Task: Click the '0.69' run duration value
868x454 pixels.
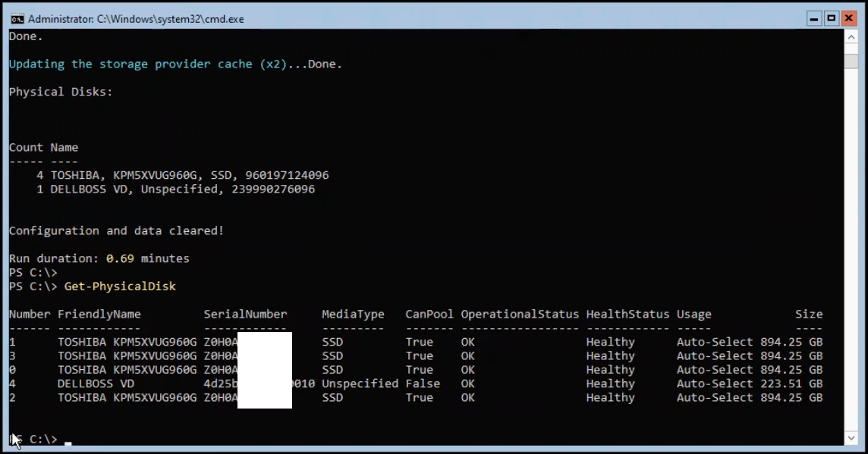Action: tap(120, 258)
